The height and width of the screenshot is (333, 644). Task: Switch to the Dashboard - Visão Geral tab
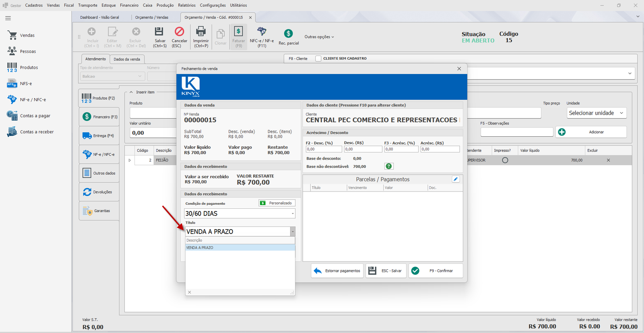[99, 18]
